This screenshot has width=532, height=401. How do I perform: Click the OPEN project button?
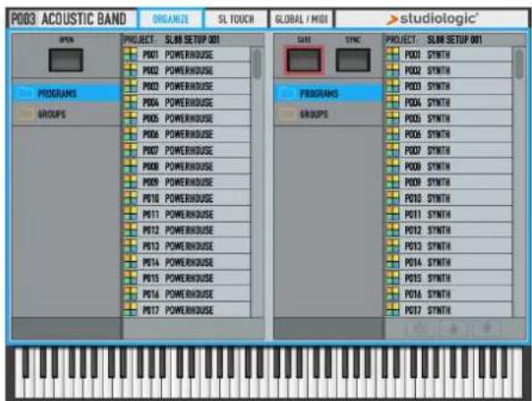tap(66, 60)
